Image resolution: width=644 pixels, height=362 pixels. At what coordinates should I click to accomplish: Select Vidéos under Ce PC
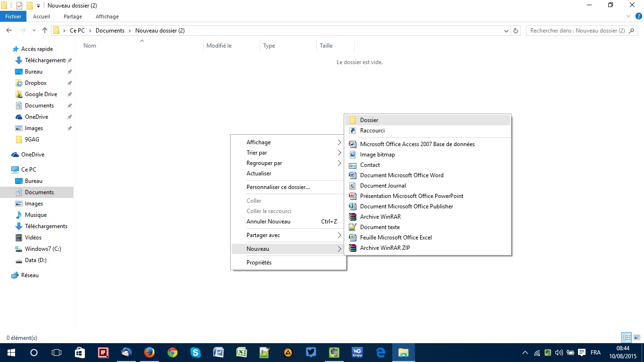click(33, 238)
